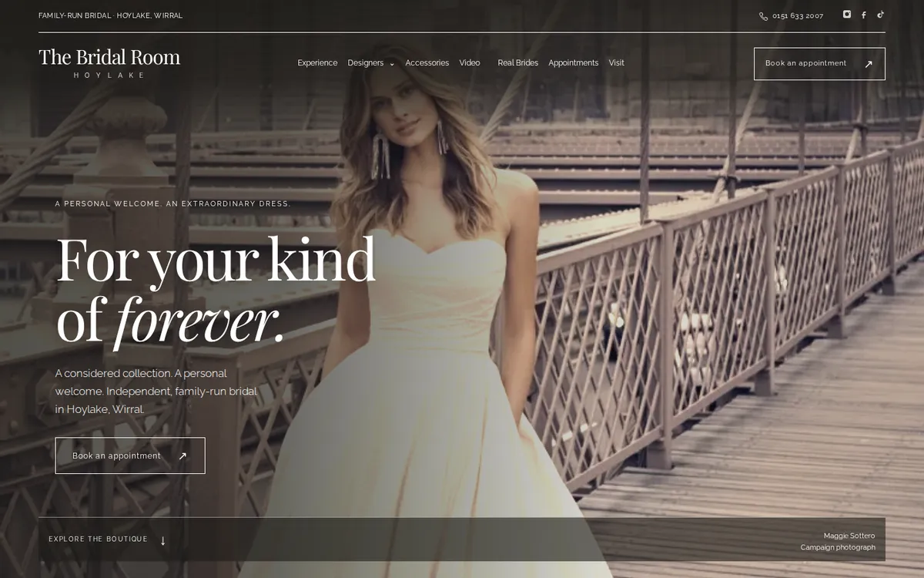Viewport: 924px width, 578px height.
Task: Open the Instagram profile icon
Action: (847, 15)
